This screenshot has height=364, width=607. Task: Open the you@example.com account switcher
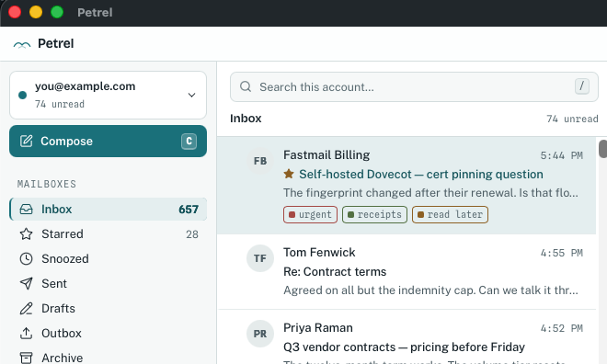(x=108, y=96)
